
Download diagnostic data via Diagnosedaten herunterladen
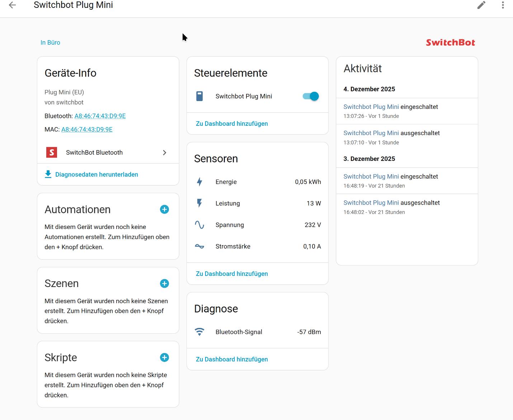(97, 175)
